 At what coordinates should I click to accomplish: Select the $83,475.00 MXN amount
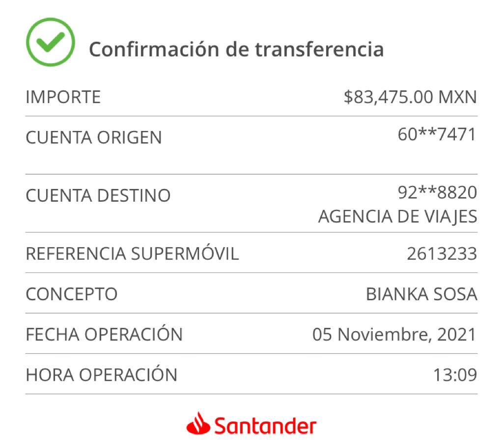point(410,97)
